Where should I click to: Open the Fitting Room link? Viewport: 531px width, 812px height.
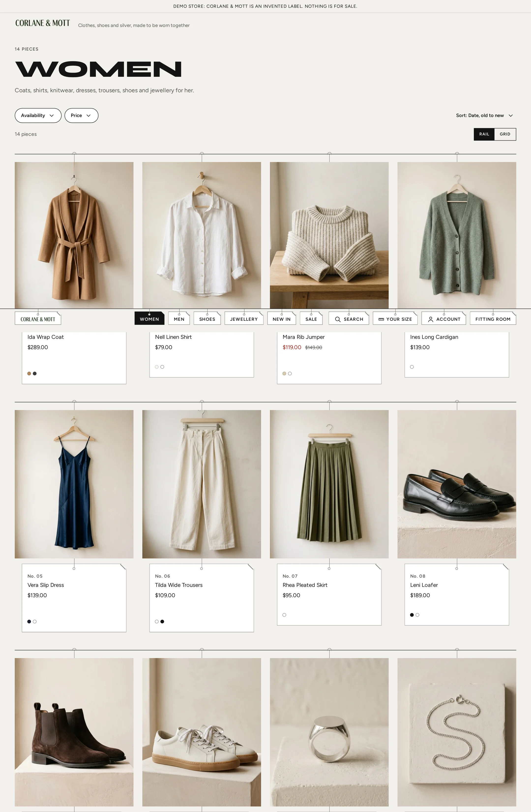[493, 319]
